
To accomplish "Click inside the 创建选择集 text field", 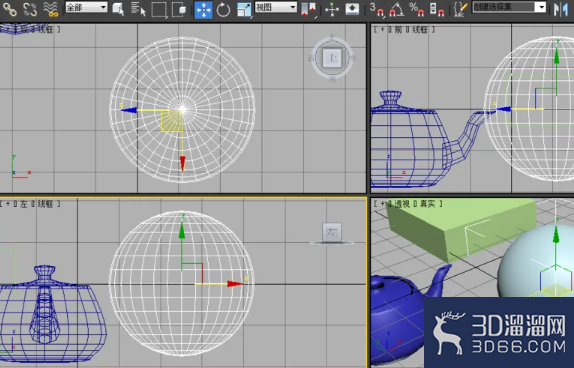I will (503, 7).
